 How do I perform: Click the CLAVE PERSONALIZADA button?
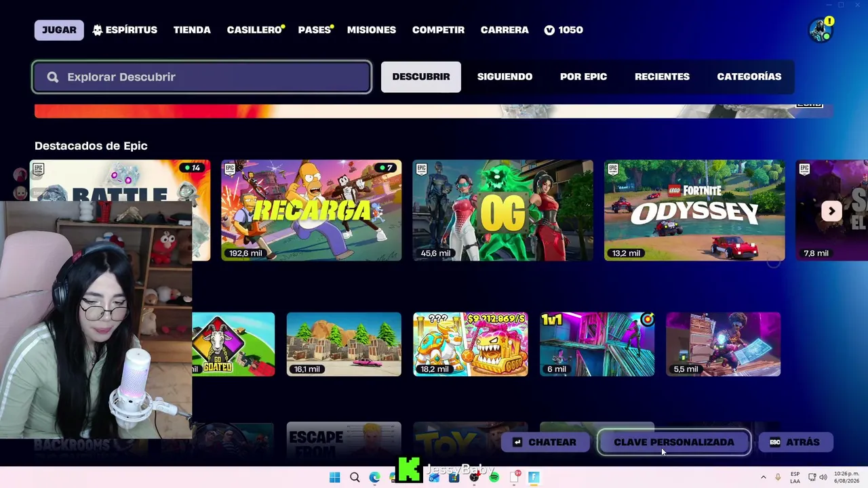click(x=674, y=442)
